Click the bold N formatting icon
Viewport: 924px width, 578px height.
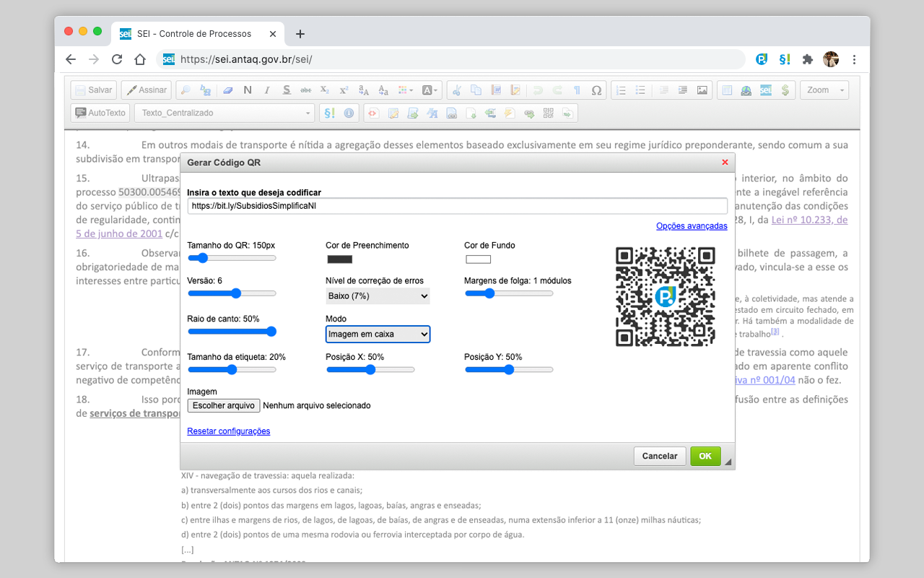(x=248, y=90)
